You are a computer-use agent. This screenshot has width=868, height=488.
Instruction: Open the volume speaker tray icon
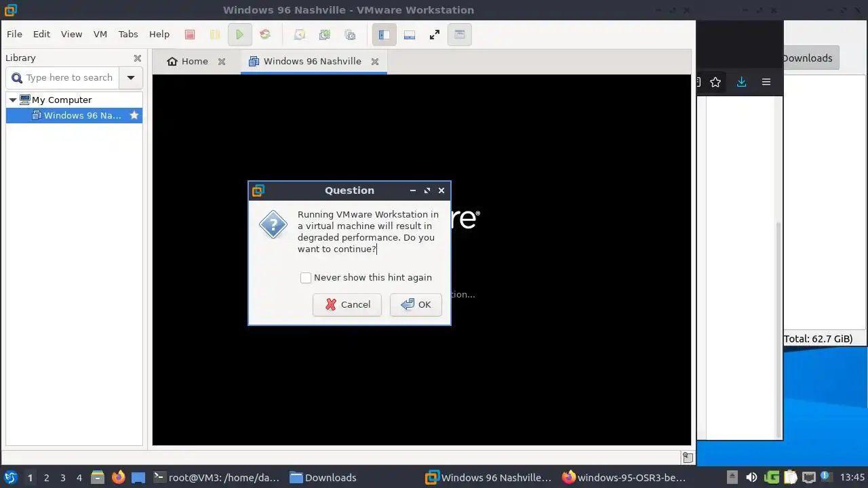(x=751, y=477)
